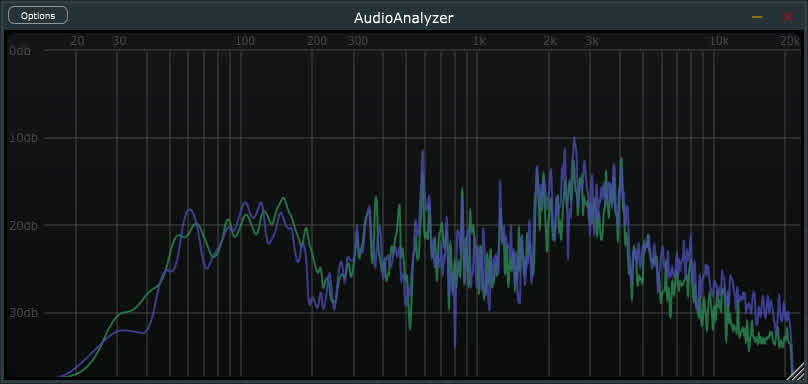Click the 1k frequency label
The width and height of the screenshot is (808, 384).
pyautogui.click(x=480, y=42)
